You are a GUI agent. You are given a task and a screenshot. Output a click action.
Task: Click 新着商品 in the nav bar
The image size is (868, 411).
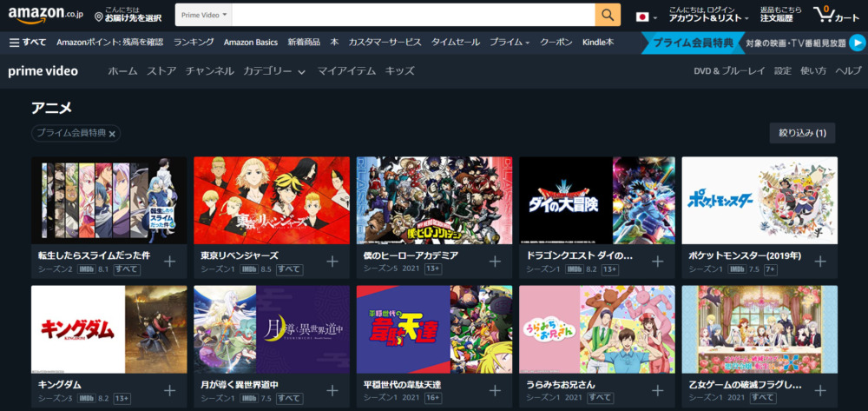click(304, 42)
